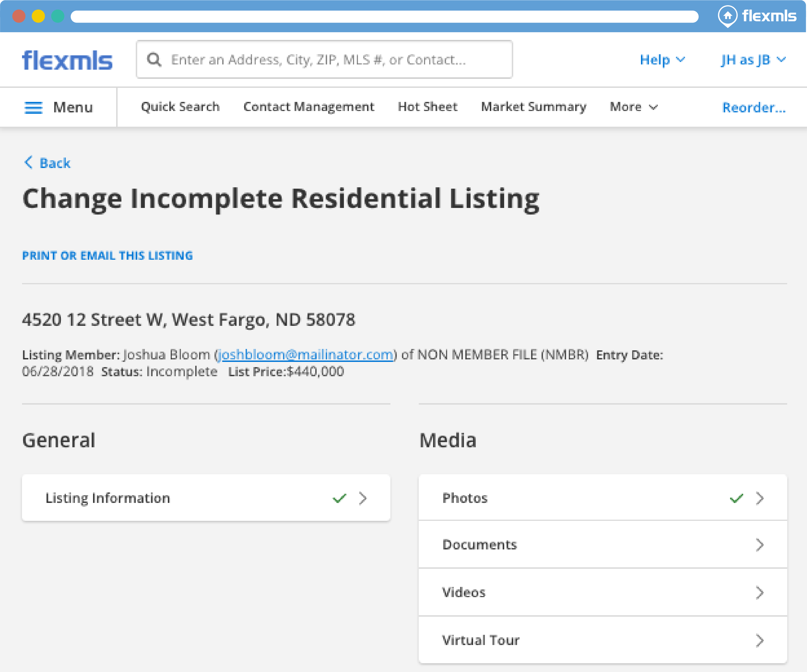Go to Quick Search
807x672 pixels.
coord(180,107)
